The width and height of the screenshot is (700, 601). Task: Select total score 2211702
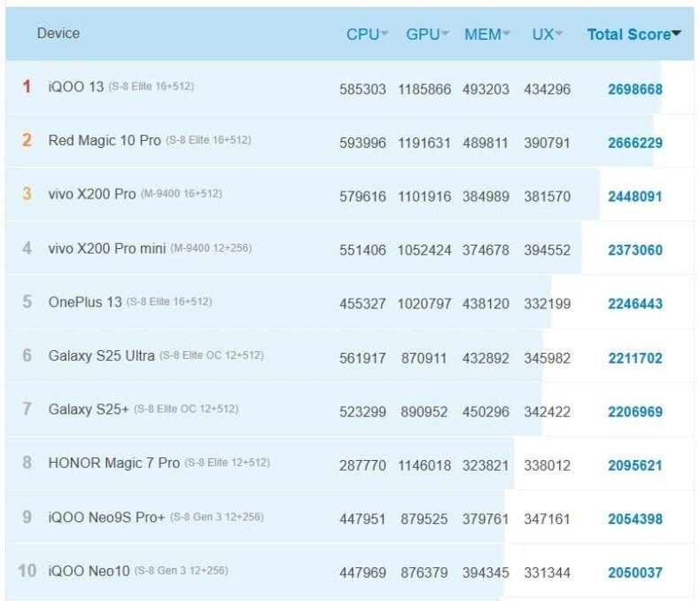click(x=634, y=358)
